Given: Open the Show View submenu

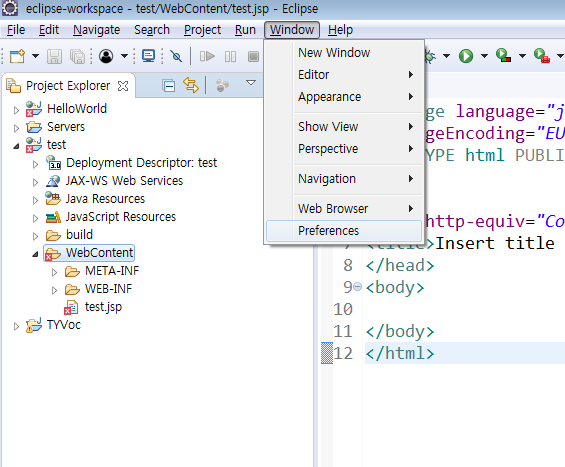Looking at the screenshot, I should [344, 126].
